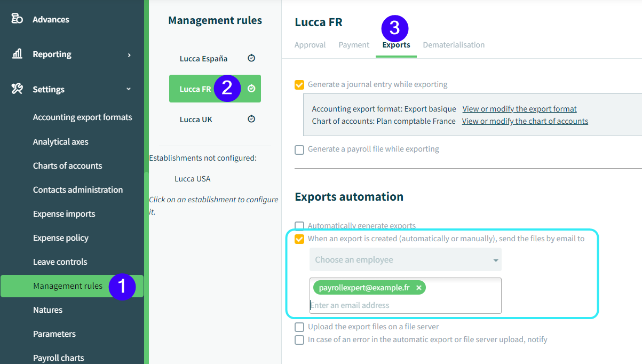Click the Reporting menu label
The height and width of the screenshot is (364, 642).
pos(52,54)
